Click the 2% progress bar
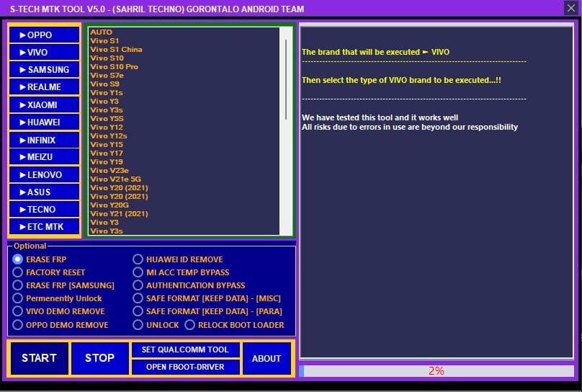This screenshot has height=392, width=582. pyautogui.click(x=436, y=371)
